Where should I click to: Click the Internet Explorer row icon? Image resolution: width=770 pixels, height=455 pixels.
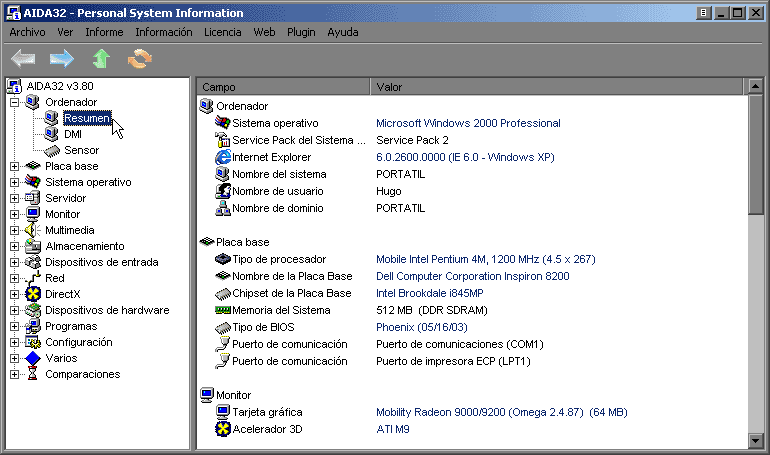click(x=223, y=157)
